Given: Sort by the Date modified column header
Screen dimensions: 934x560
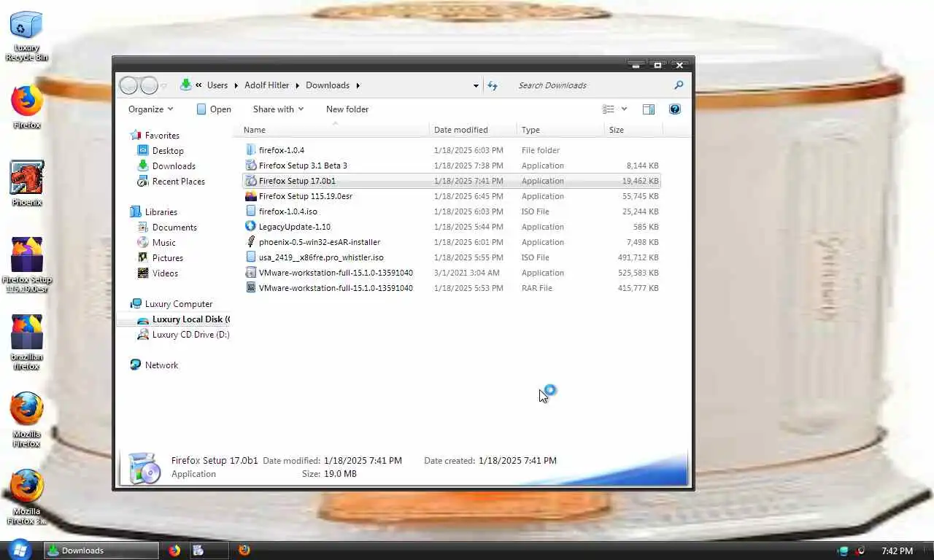Looking at the screenshot, I should tap(473, 130).
